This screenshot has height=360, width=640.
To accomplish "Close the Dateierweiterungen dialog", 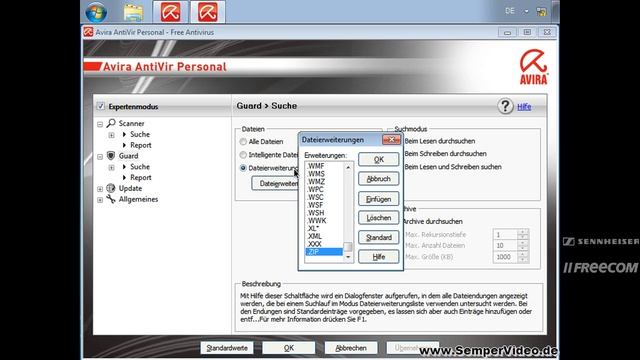I will 391,140.
